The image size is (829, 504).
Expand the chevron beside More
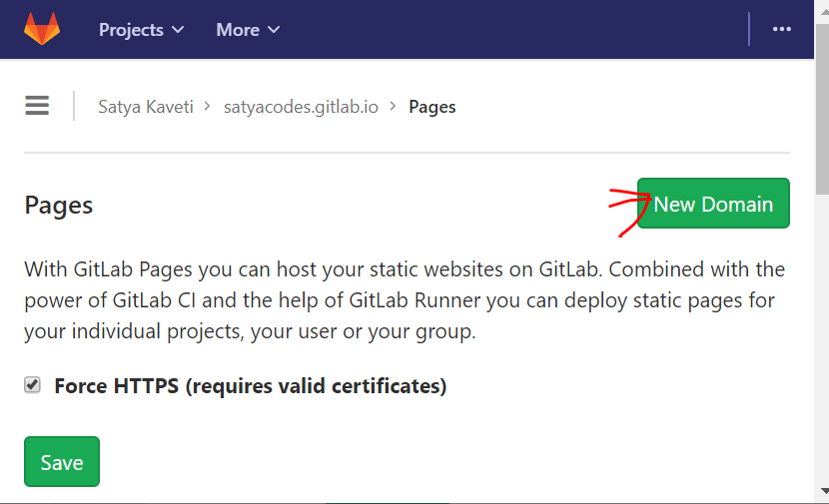274,30
